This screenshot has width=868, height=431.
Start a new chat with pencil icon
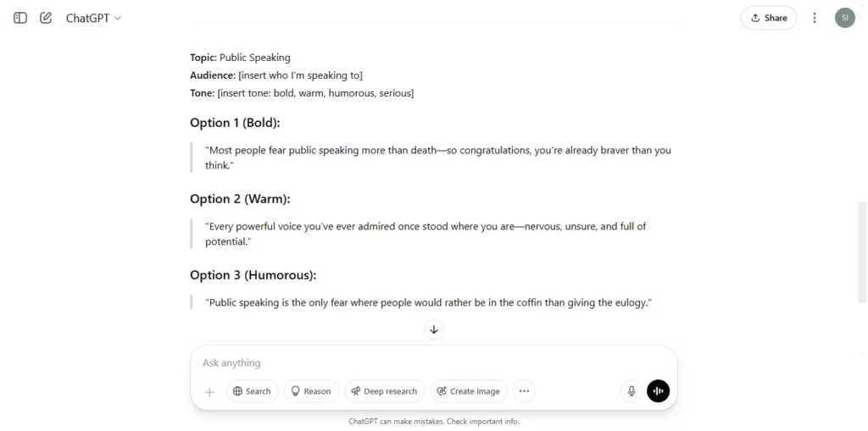(46, 18)
